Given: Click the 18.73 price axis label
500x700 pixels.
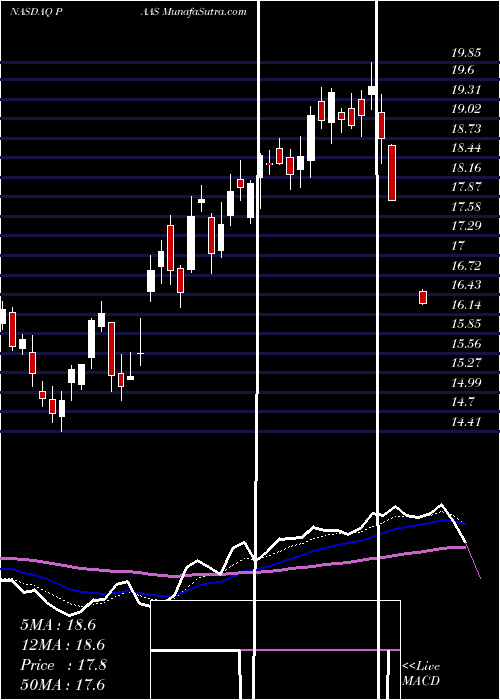Looking at the screenshot, I should [467, 129].
